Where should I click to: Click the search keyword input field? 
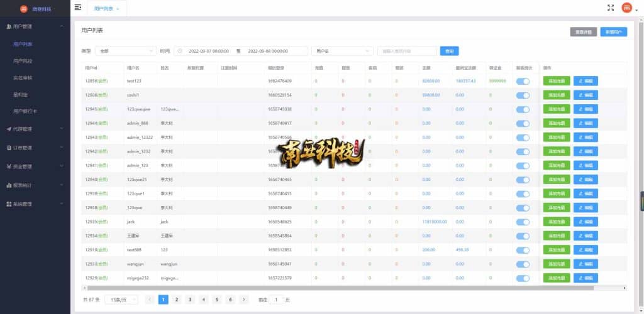[x=407, y=51]
